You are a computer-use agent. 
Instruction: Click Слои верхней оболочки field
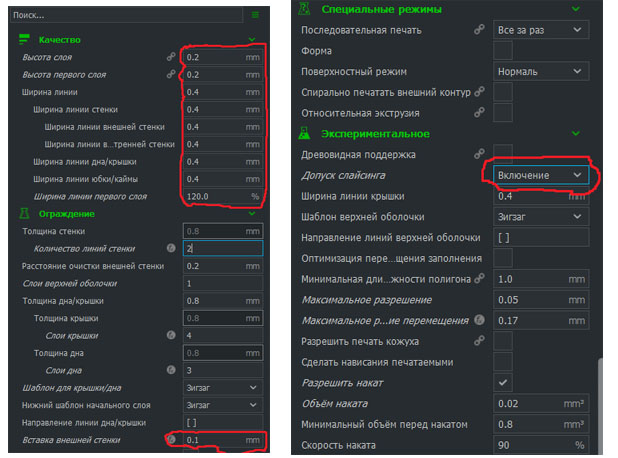pyautogui.click(x=223, y=283)
